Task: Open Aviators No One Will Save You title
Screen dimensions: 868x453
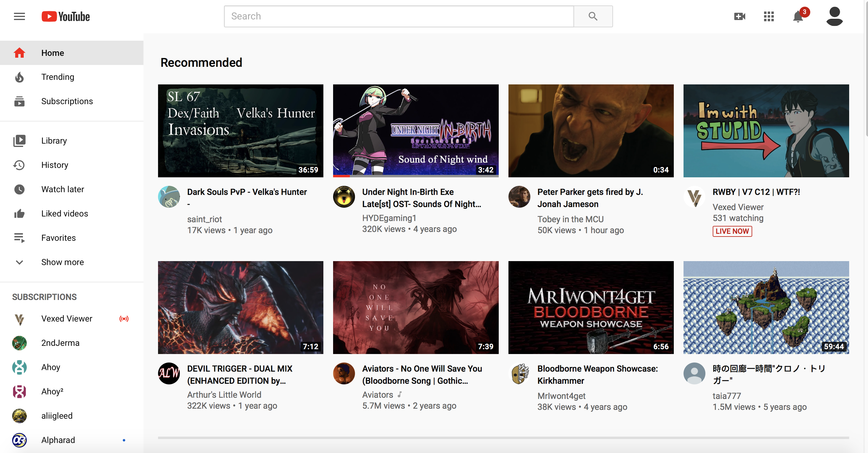Action: 422,375
